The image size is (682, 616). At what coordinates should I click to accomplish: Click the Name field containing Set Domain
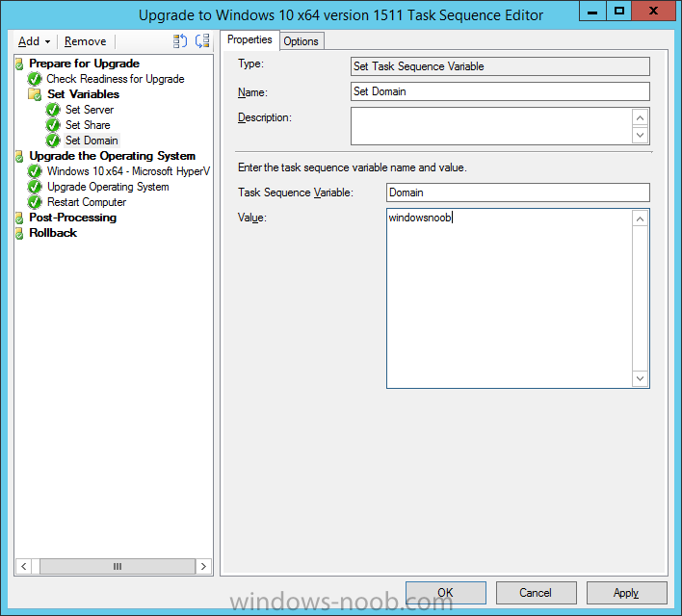coord(500,91)
